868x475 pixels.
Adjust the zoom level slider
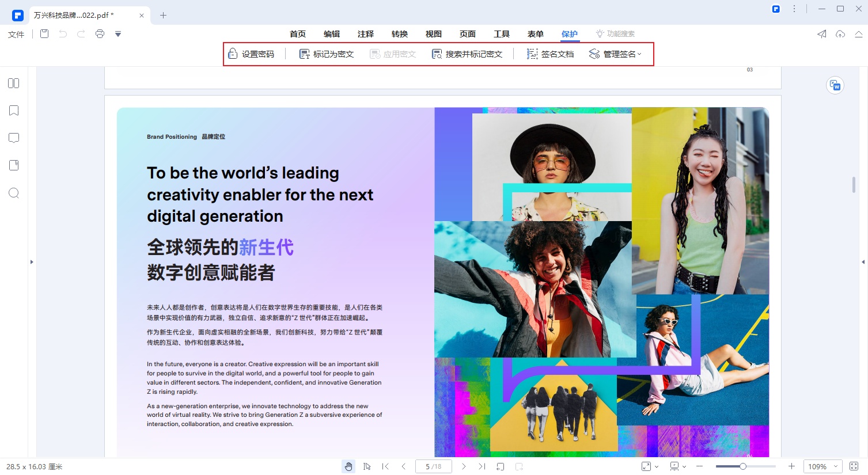[743, 466]
